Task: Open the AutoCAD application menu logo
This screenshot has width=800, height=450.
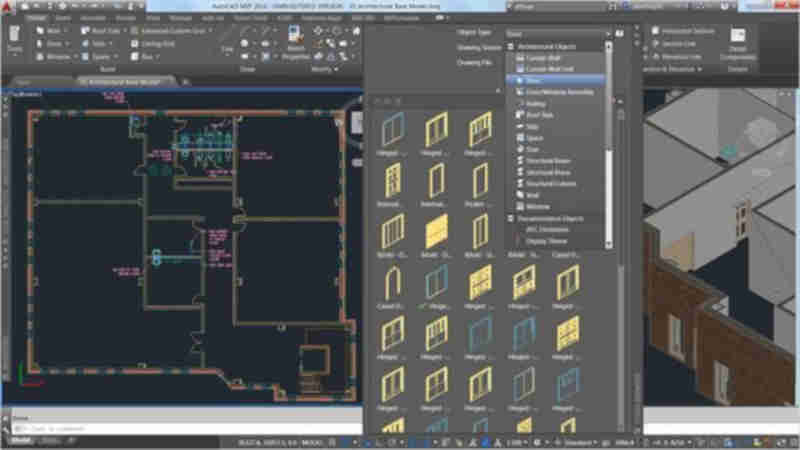Action: (x=6, y=7)
